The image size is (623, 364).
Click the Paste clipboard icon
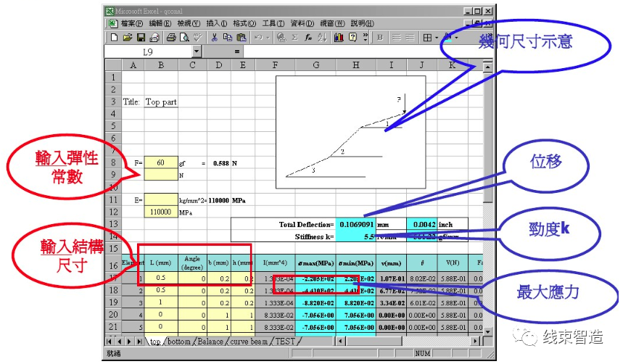click(x=242, y=38)
